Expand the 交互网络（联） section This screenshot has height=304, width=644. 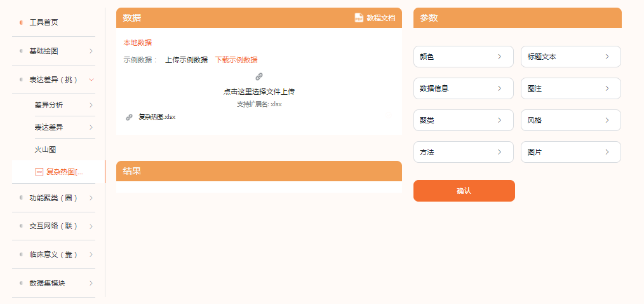tap(54, 226)
